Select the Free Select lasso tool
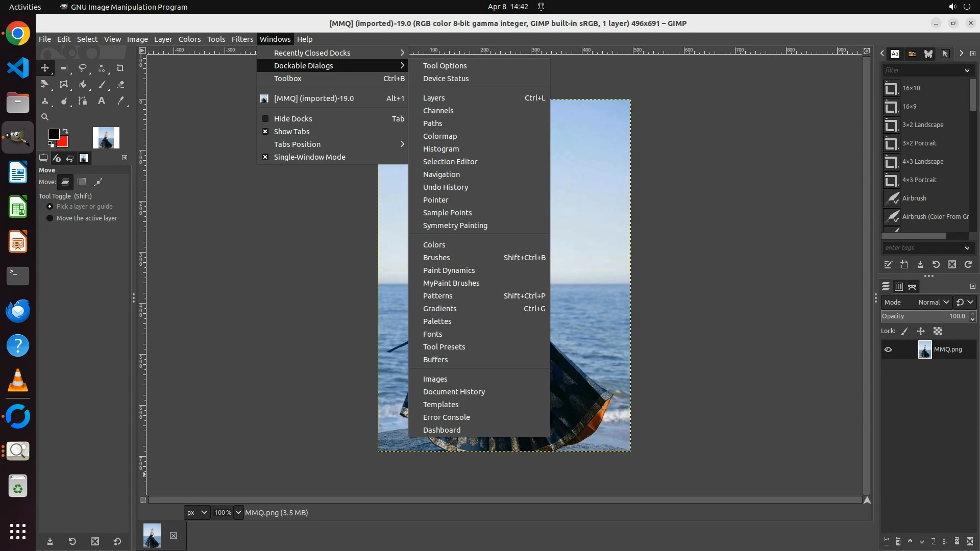The width and height of the screenshot is (980, 551). (x=83, y=68)
